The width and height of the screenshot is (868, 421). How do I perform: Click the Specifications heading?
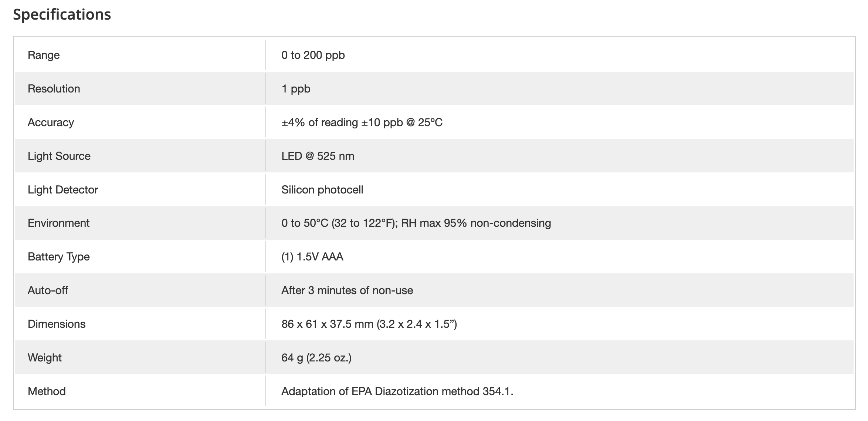pos(62,15)
